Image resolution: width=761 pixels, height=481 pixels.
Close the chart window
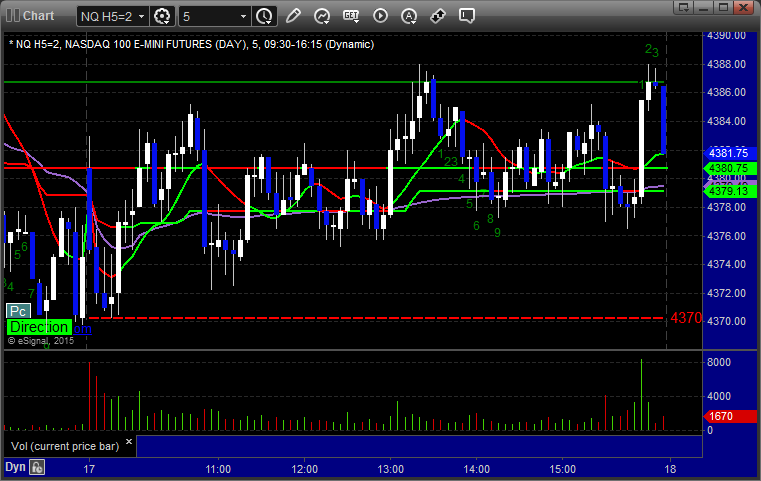744,7
